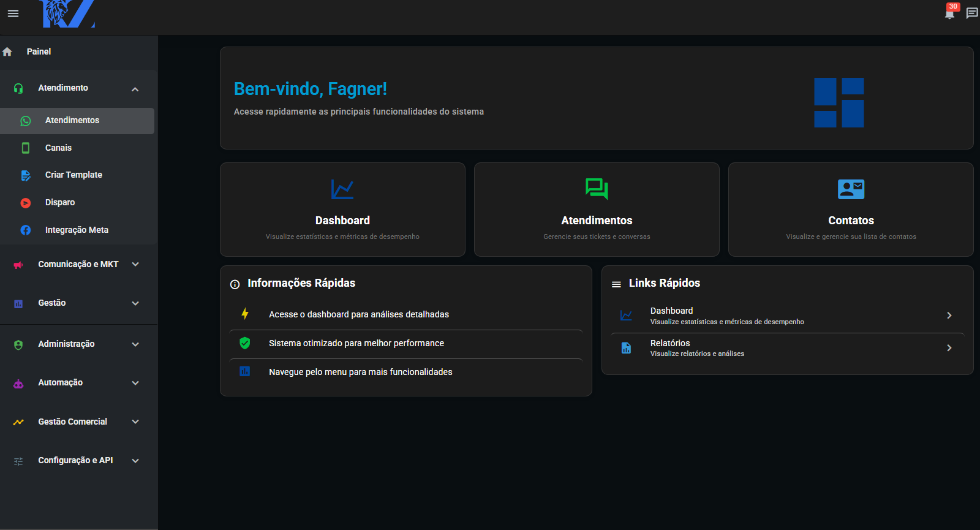
Task: Open Criar Template in the sidebar
Action: point(77,175)
